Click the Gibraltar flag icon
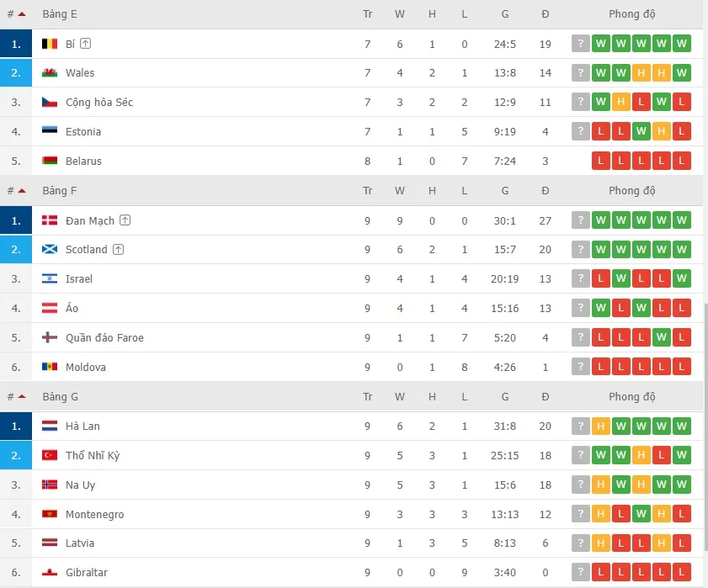The width and height of the screenshot is (708, 588). [x=50, y=573]
